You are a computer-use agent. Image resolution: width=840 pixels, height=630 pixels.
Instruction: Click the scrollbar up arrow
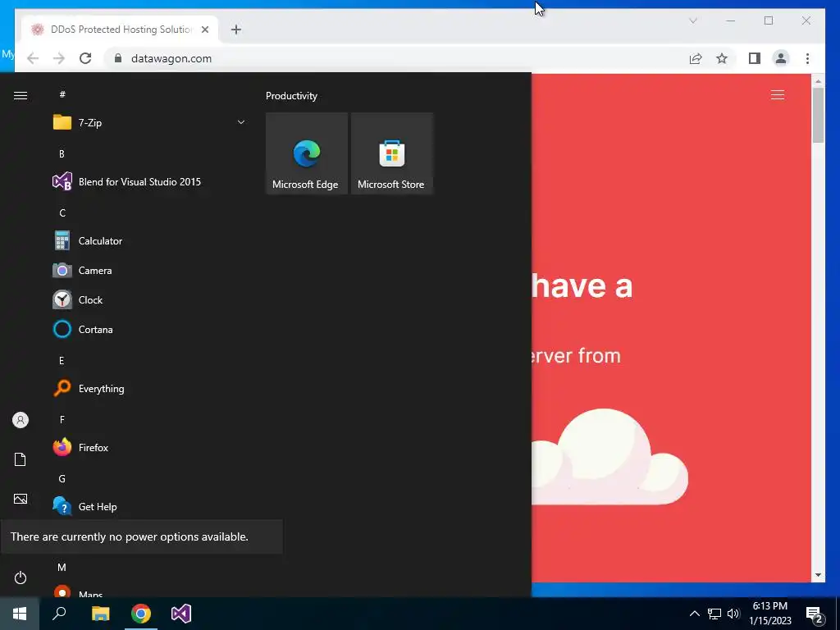point(818,81)
